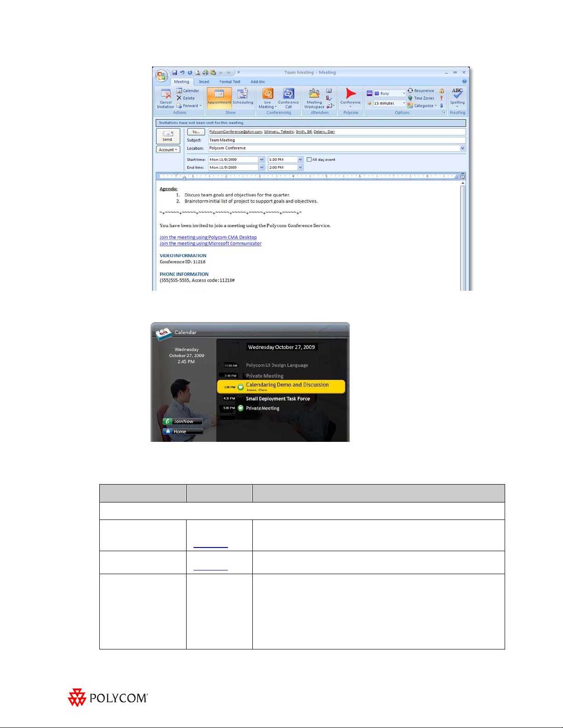Click Join the meeting using Polycom CMA Desktop
Screen dimensions: 563x728
coord(208,237)
